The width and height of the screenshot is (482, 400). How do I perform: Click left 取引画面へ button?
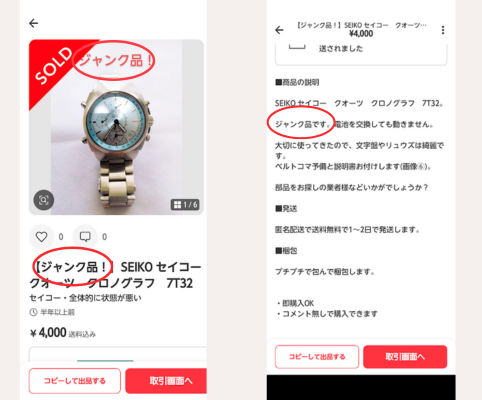(166, 381)
